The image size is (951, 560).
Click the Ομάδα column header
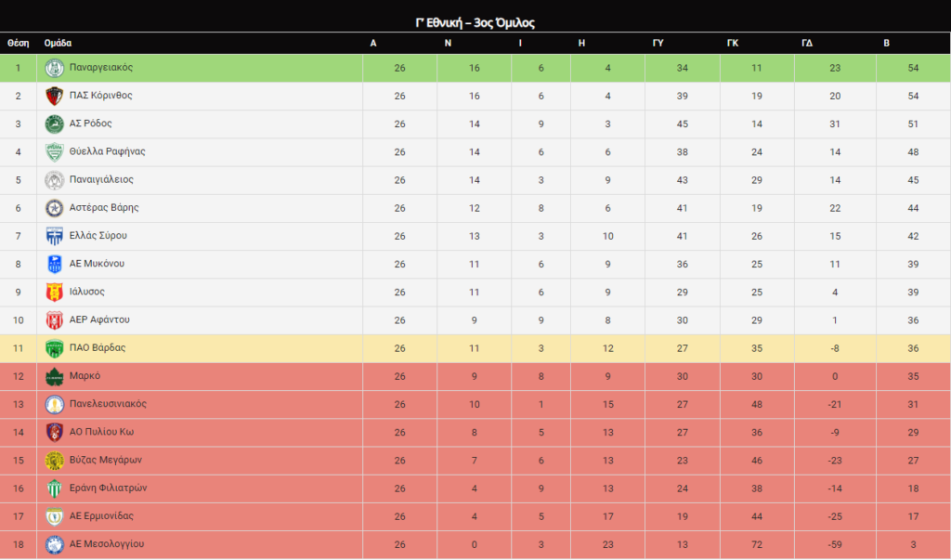pyautogui.click(x=58, y=43)
